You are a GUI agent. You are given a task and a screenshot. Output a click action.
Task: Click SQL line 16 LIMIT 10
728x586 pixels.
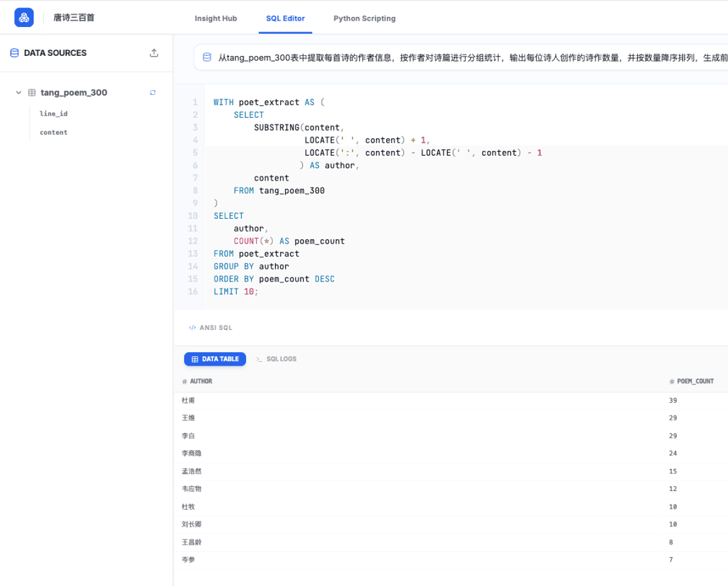tap(236, 292)
